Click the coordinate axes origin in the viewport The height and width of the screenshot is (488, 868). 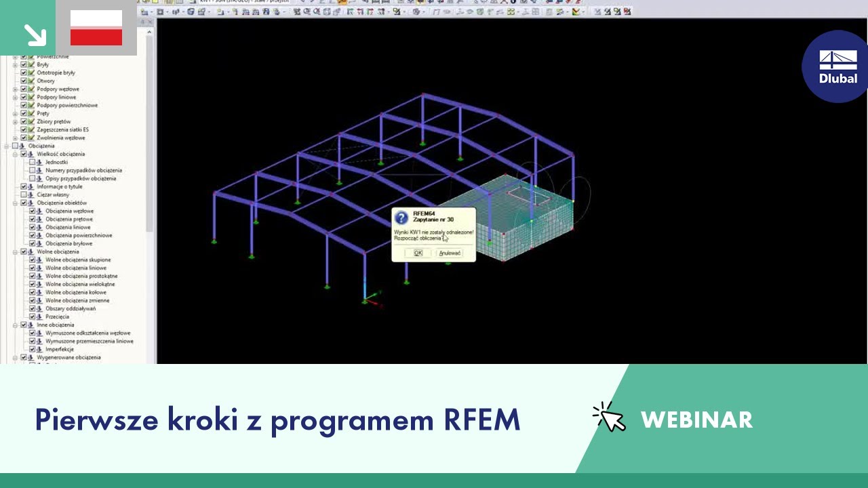pyautogui.click(x=365, y=300)
